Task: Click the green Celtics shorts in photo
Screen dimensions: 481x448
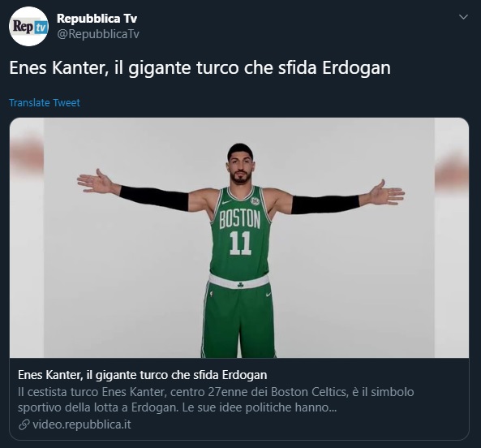Action: [238, 319]
